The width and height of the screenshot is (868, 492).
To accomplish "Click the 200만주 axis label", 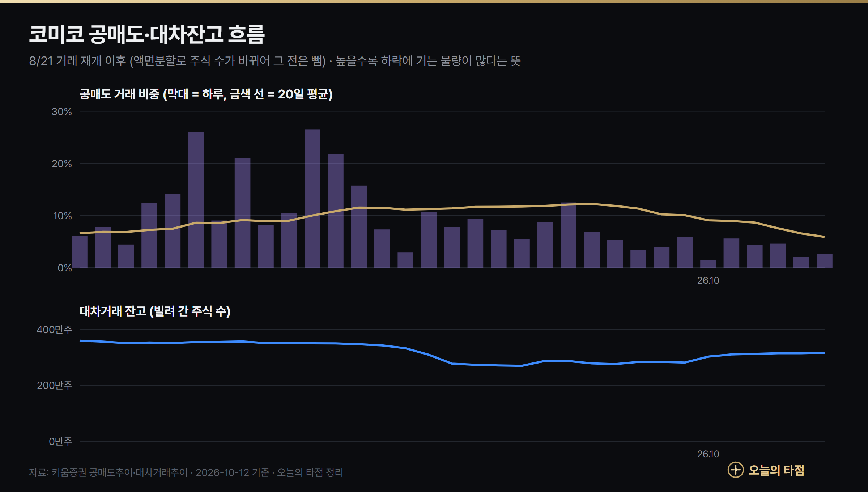I will coord(54,385).
